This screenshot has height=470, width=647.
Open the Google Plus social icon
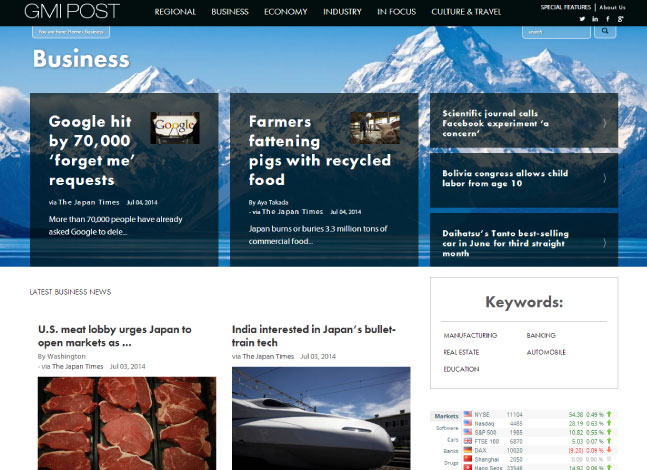coord(621,19)
